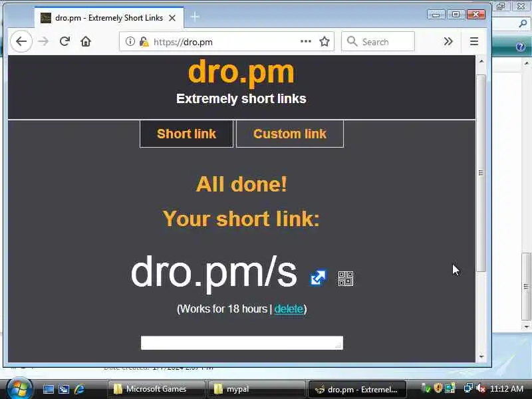Click the network tray icon

pos(468,388)
